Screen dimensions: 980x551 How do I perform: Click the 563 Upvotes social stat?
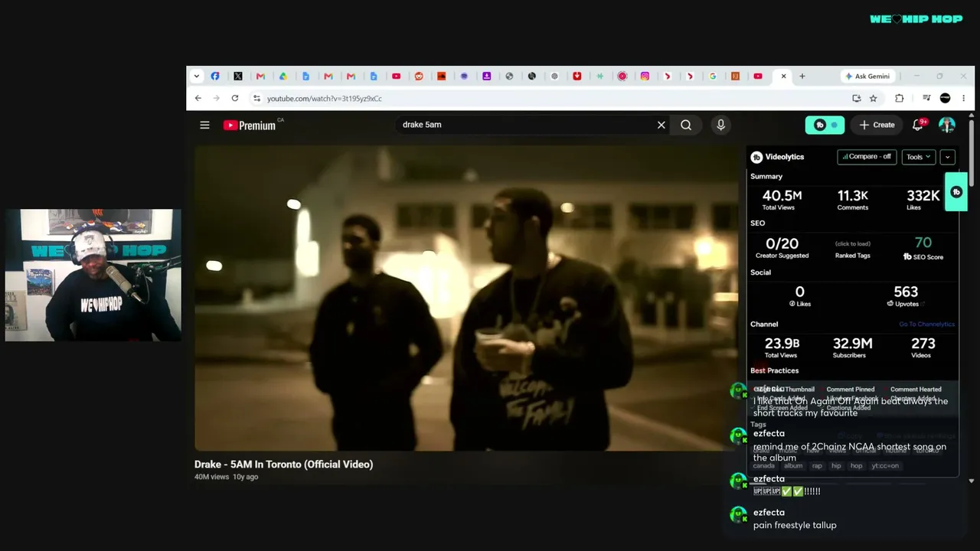point(906,295)
